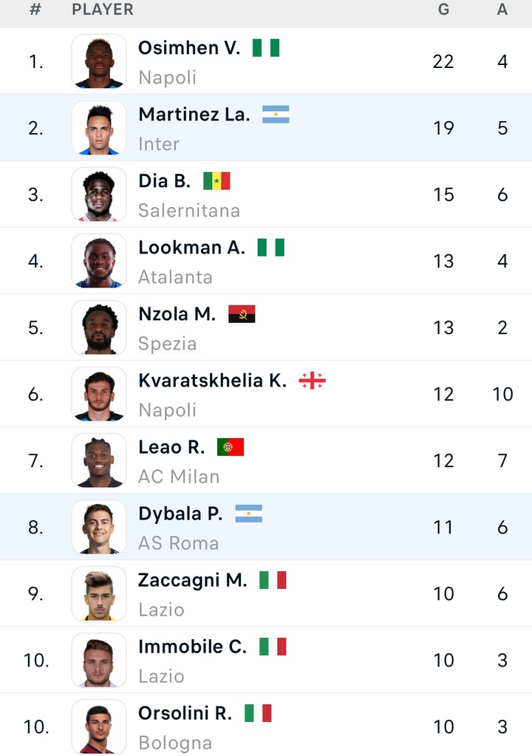Click Dybala's Argentina flag icon
The height and width of the screenshot is (756, 532).
(249, 514)
